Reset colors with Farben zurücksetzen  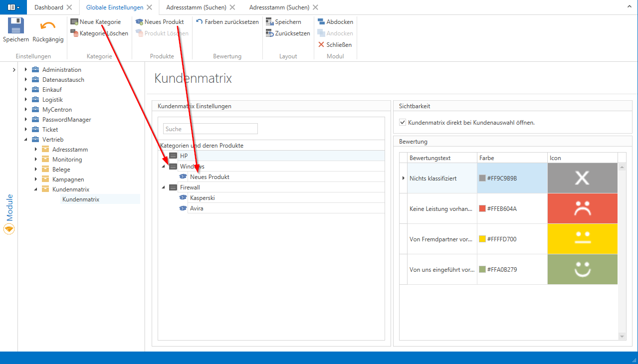[x=227, y=22]
